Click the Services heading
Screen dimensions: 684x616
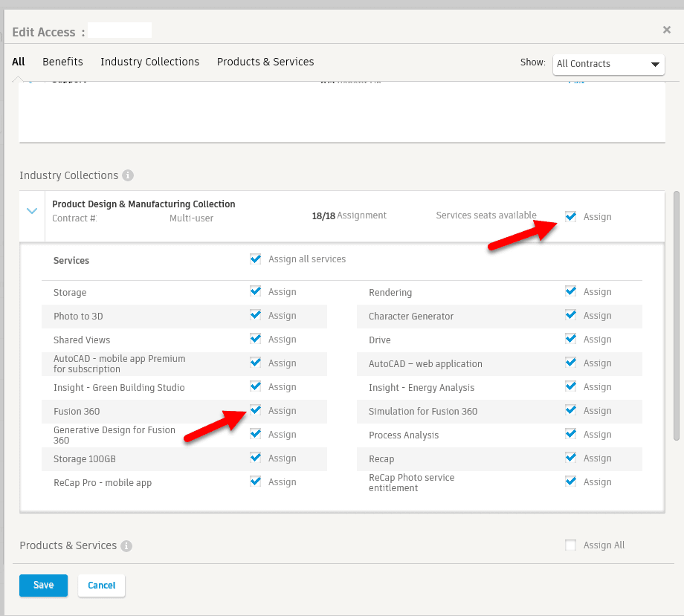[x=71, y=261]
